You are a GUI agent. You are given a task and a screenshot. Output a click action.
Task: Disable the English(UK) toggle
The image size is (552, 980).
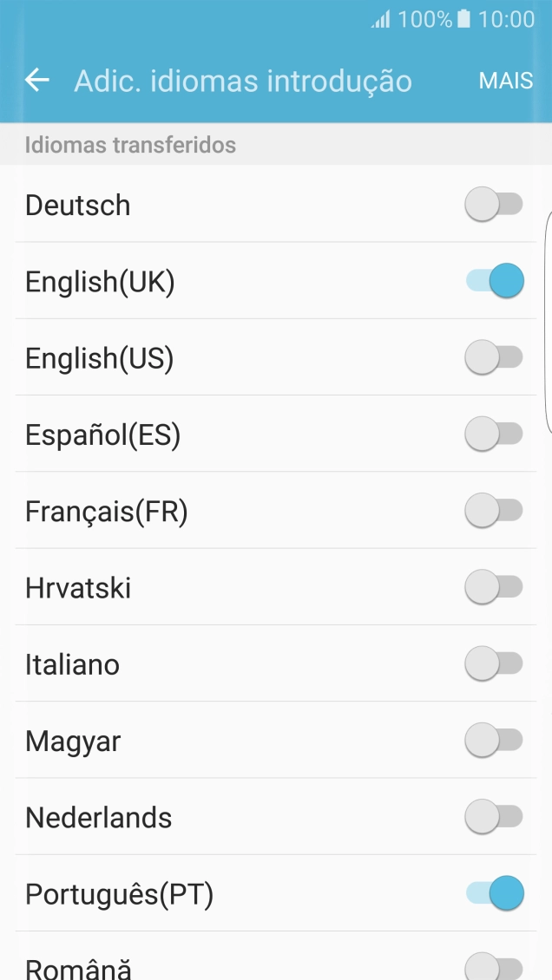[495, 282]
